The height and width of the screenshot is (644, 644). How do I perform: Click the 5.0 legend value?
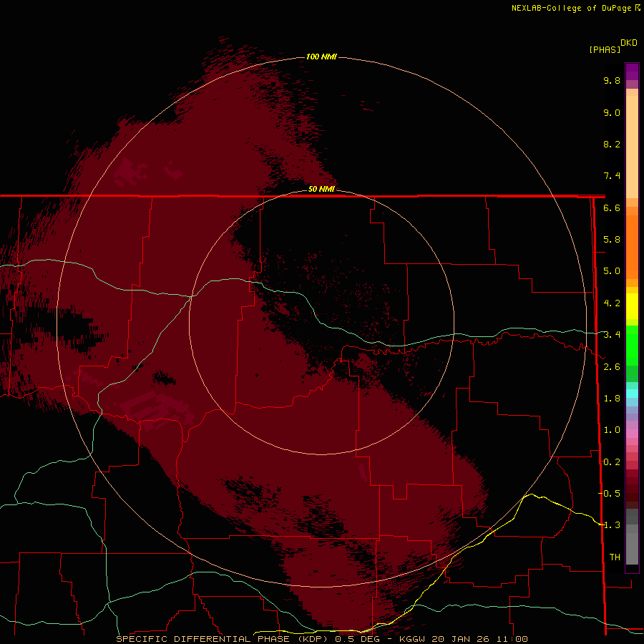[612, 271]
